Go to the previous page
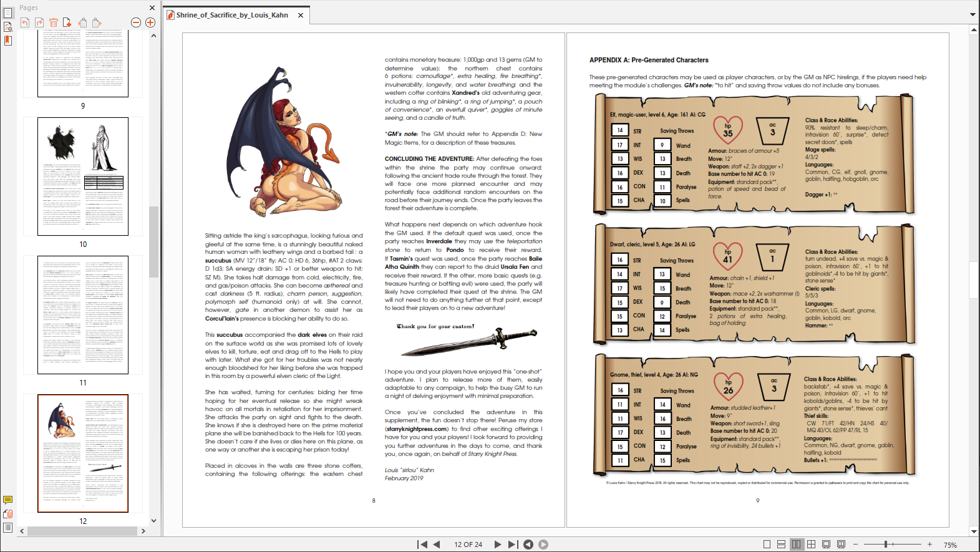 [437, 545]
